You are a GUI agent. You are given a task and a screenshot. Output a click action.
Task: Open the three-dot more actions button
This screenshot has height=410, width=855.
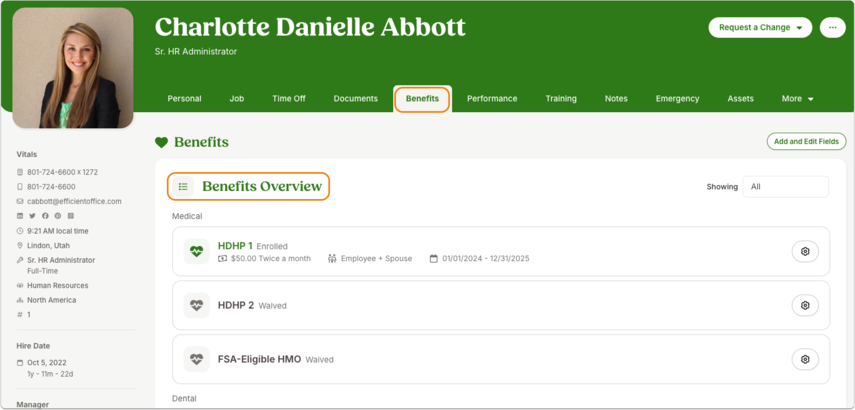click(x=833, y=27)
